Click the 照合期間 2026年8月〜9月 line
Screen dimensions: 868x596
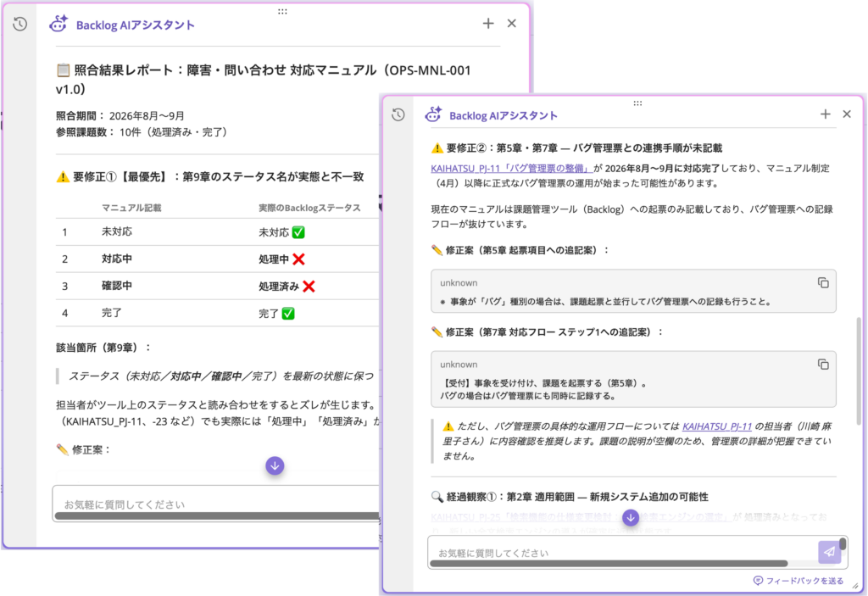(x=120, y=116)
